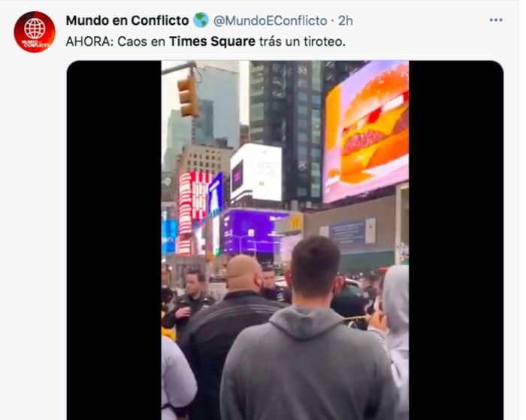This screenshot has width=526, height=420.
Task: Click the right black letterbox area of the video
Action: 456,240
